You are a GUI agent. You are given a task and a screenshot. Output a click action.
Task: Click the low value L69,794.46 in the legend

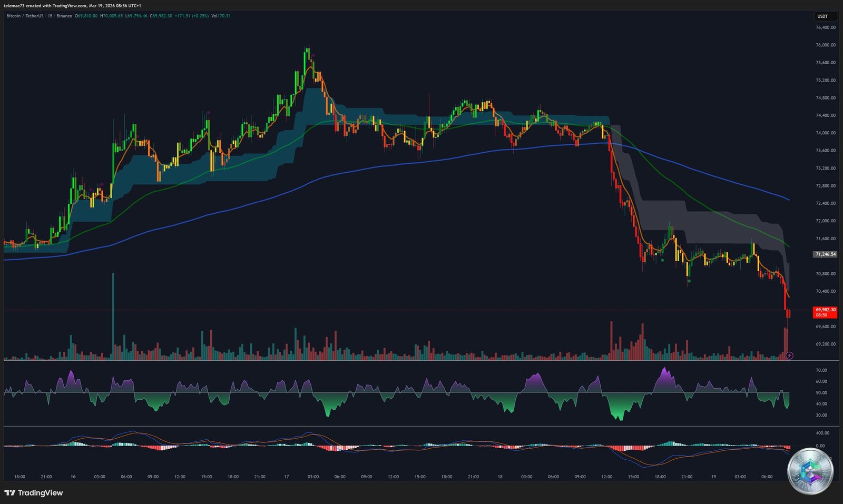[136, 16]
